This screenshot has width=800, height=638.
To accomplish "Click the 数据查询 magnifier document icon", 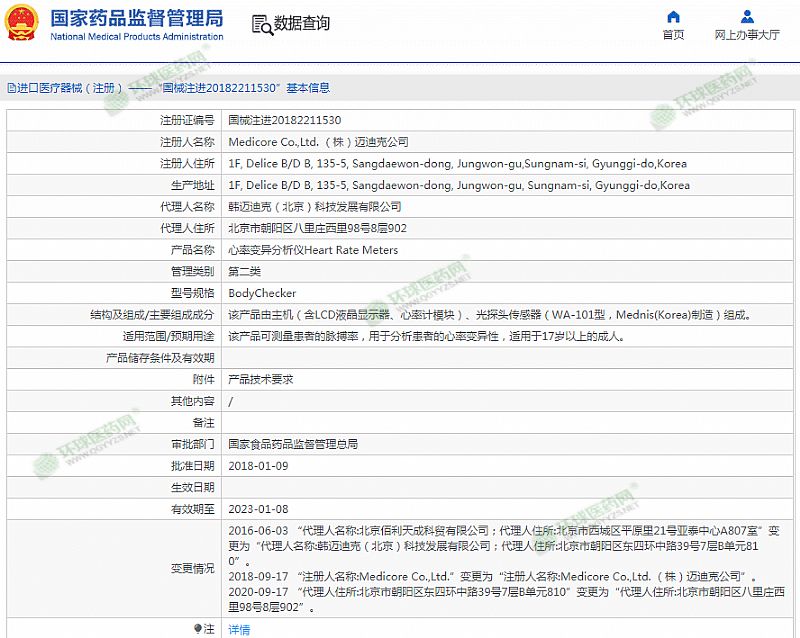I will click(260, 24).
